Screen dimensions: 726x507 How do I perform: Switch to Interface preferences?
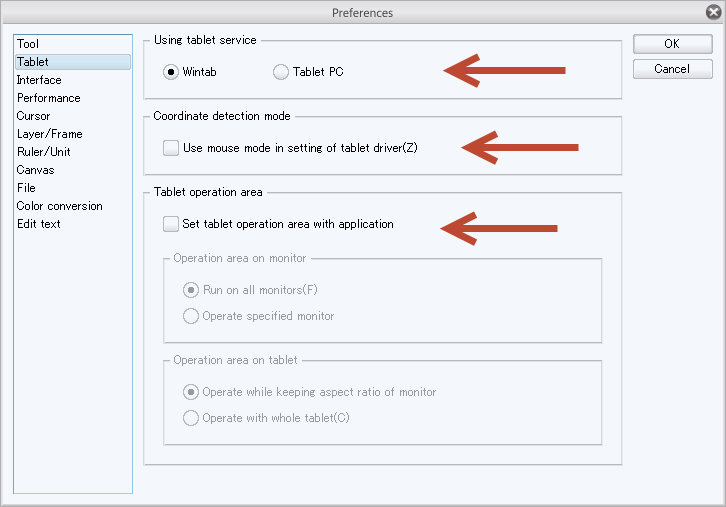tap(39, 80)
